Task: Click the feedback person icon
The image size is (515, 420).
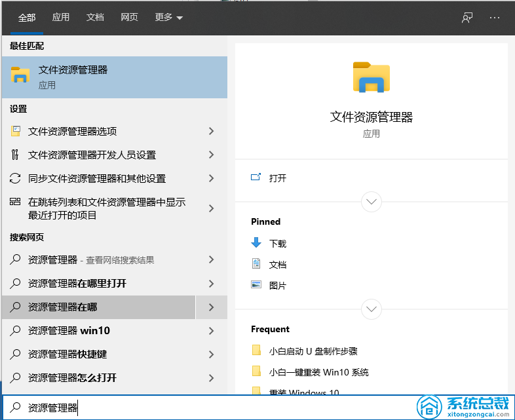Action: 467,18
